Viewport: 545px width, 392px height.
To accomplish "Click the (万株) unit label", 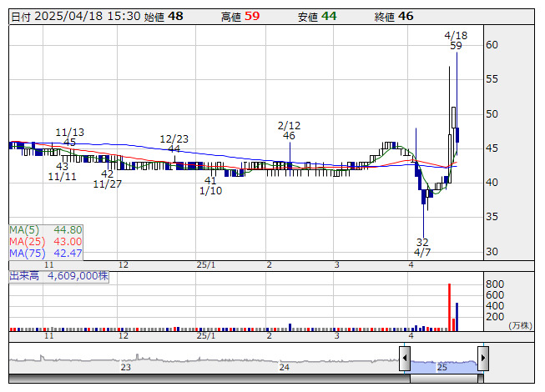I will [520, 325].
